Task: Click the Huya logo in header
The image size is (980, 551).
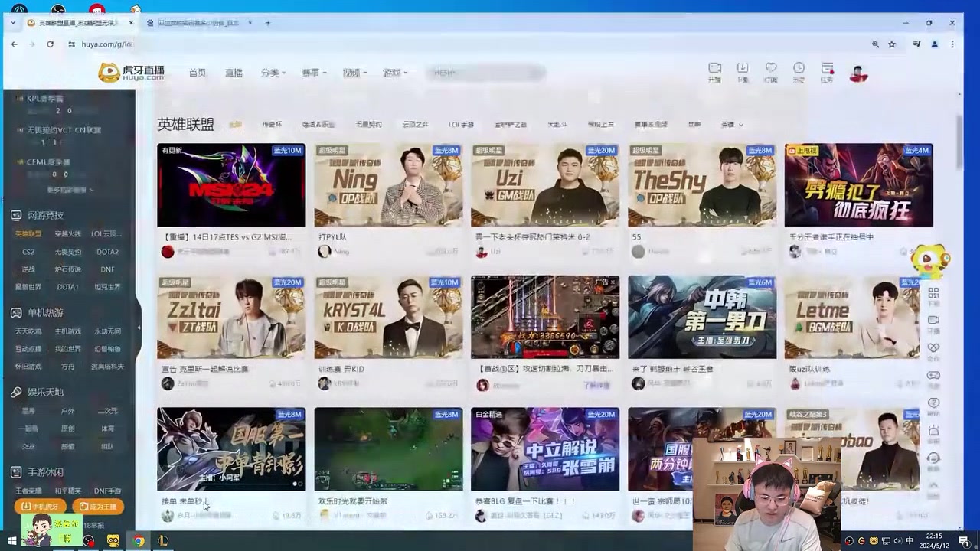Action: (x=132, y=72)
